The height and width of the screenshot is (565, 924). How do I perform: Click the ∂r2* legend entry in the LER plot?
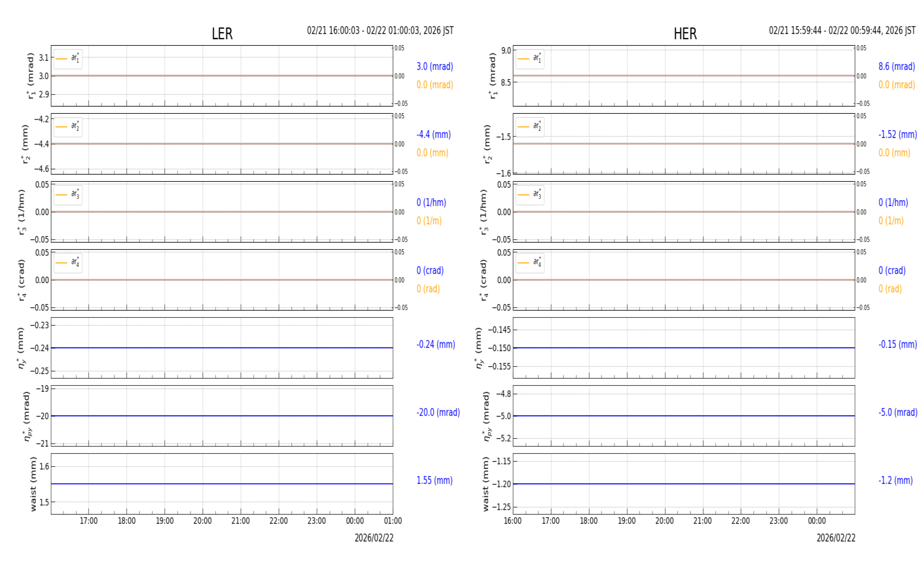[68, 127]
